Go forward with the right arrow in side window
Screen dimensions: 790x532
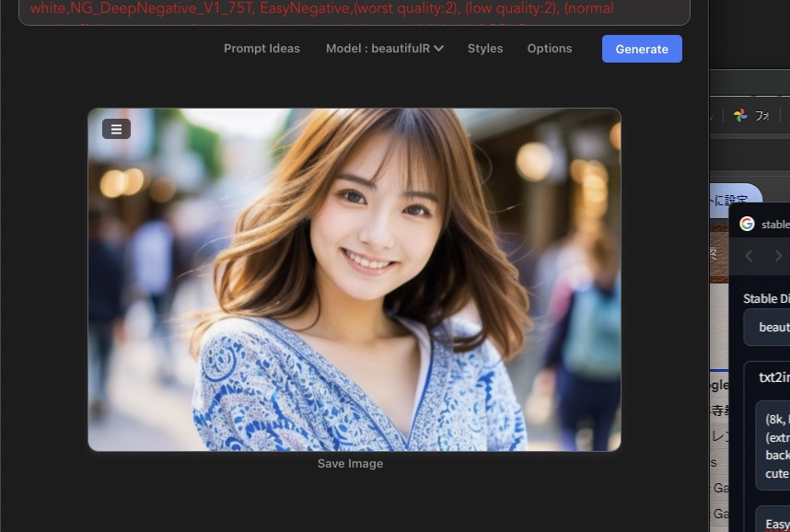778,256
